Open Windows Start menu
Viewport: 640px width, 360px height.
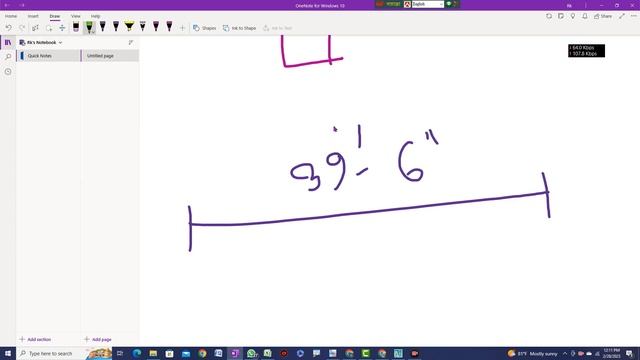(x=8, y=353)
